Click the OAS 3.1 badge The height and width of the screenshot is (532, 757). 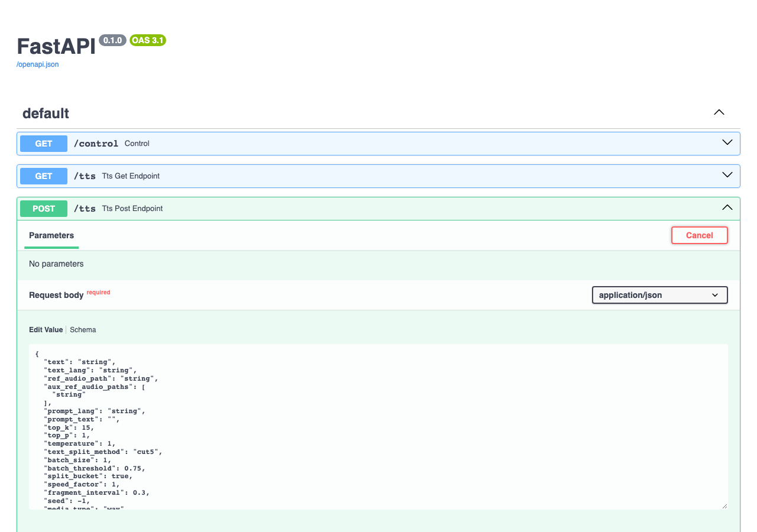coord(148,40)
